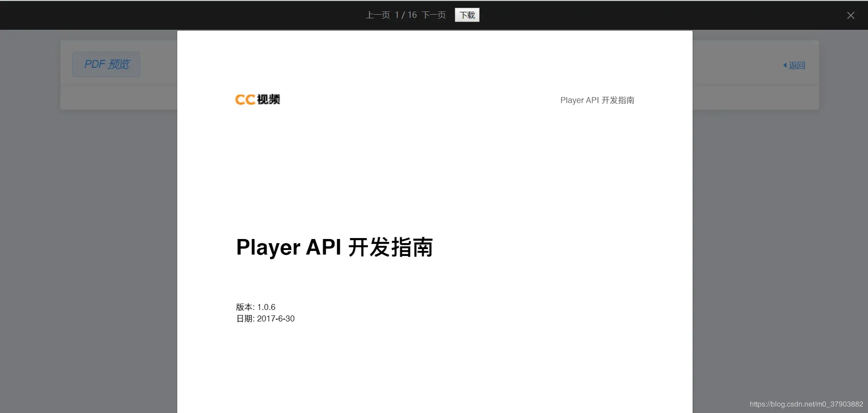Click the document title Player API 开发指南
Image resolution: width=868 pixels, height=413 pixels.
click(x=334, y=247)
